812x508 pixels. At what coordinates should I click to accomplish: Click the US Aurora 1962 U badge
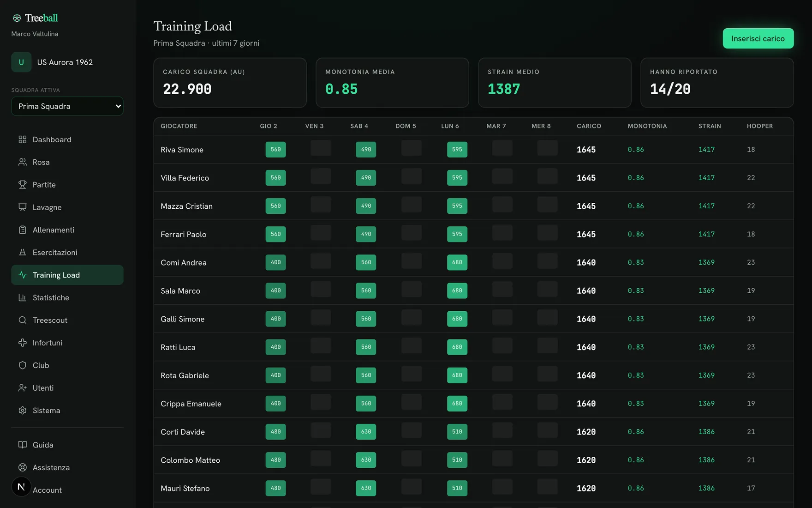point(21,62)
